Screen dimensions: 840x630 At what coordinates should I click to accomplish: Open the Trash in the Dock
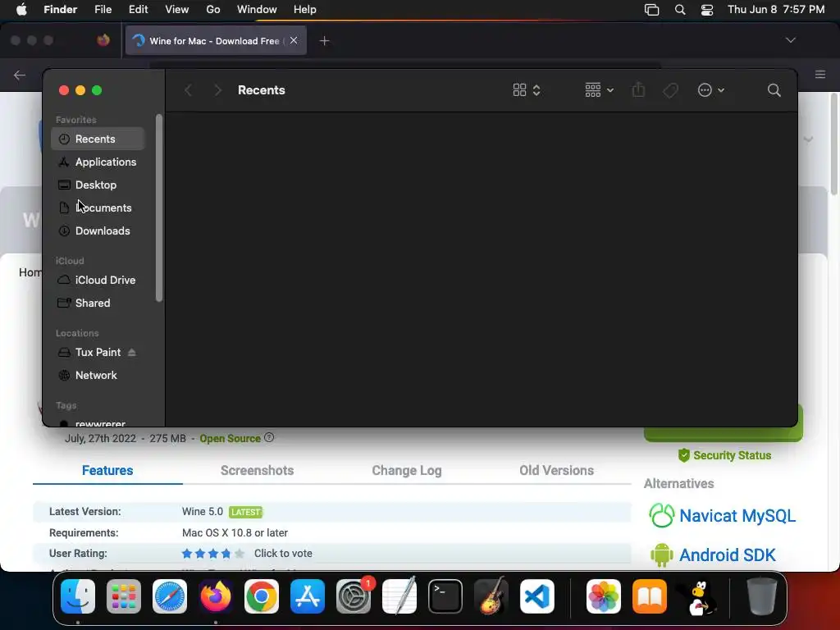tap(762, 596)
